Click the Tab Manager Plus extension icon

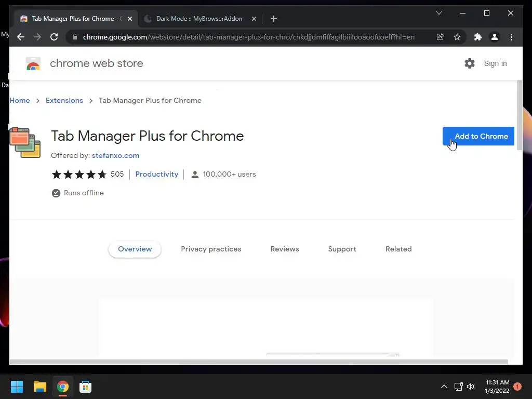pos(25,142)
